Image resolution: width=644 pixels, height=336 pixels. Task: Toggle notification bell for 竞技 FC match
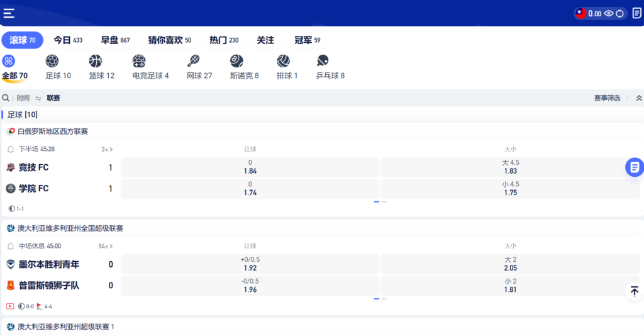tap(11, 149)
